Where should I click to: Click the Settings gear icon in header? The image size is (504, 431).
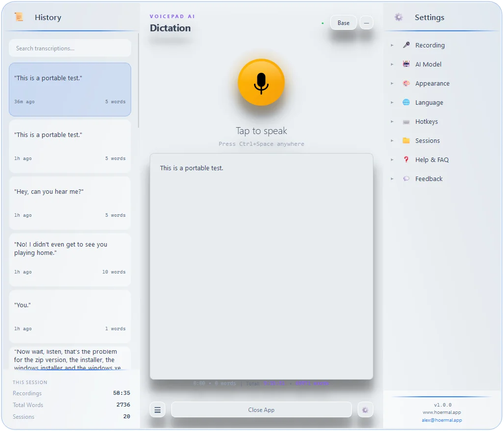[x=399, y=17]
